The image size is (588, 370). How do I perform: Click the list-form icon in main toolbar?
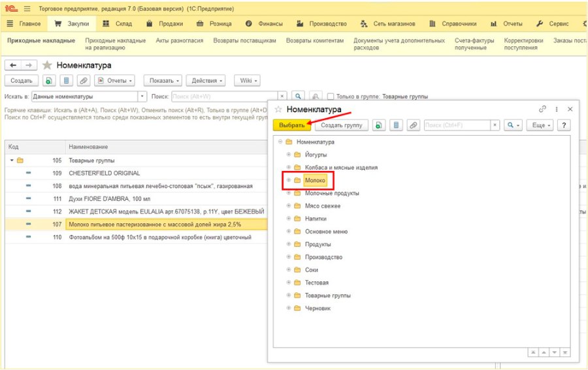tap(66, 80)
